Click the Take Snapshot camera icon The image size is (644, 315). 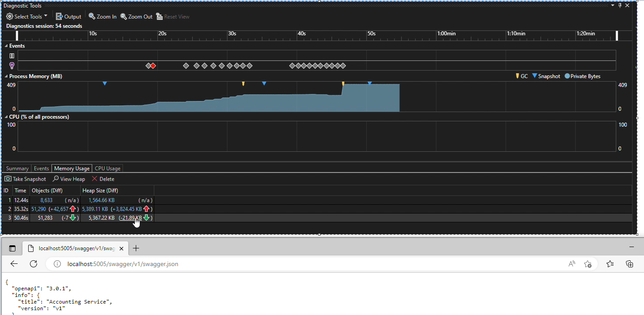7,179
